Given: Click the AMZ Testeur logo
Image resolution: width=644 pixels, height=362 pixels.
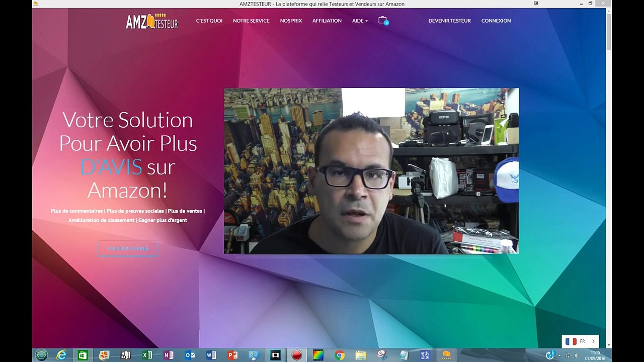Looking at the screenshot, I should tap(151, 21).
